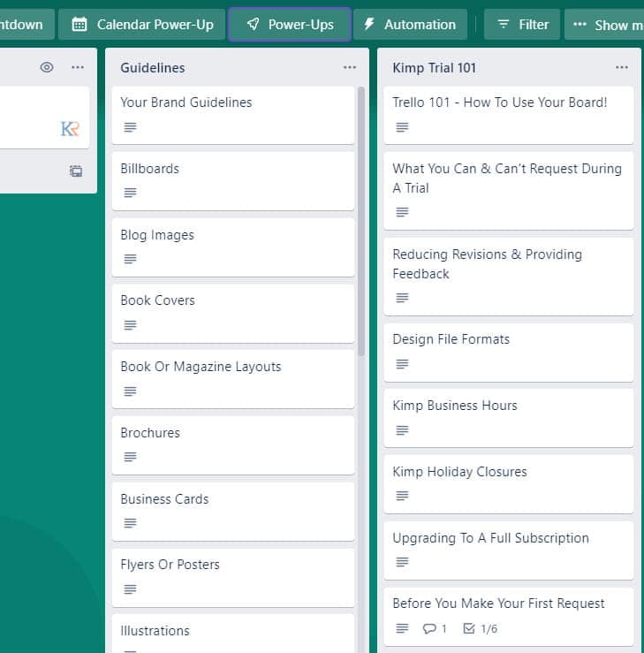Image resolution: width=644 pixels, height=653 pixels.
Task: Click the description icon on Book Covers
Action: pos(130,325)
